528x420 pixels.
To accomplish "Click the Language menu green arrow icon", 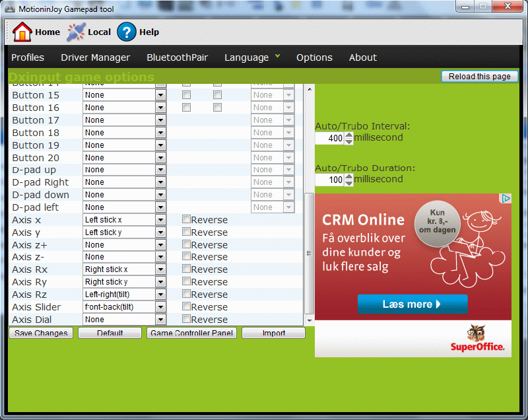I will click(x=278, y=56).
